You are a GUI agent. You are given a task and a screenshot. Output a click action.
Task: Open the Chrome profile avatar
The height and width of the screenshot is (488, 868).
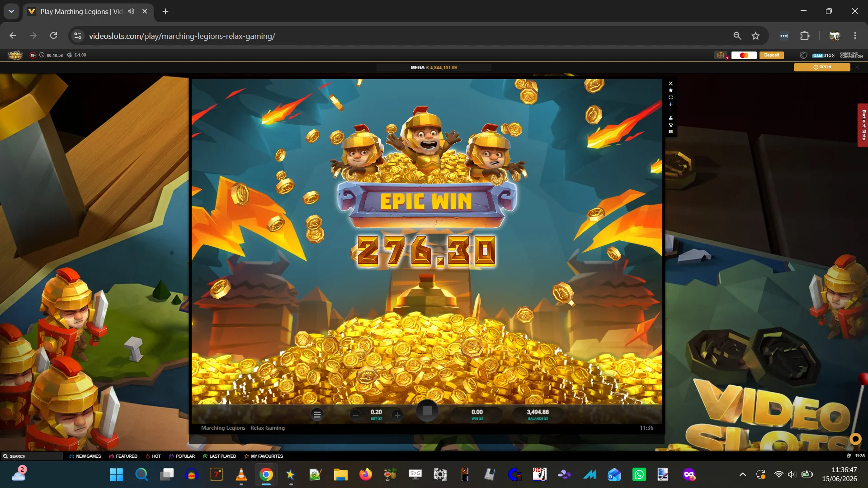835,36
